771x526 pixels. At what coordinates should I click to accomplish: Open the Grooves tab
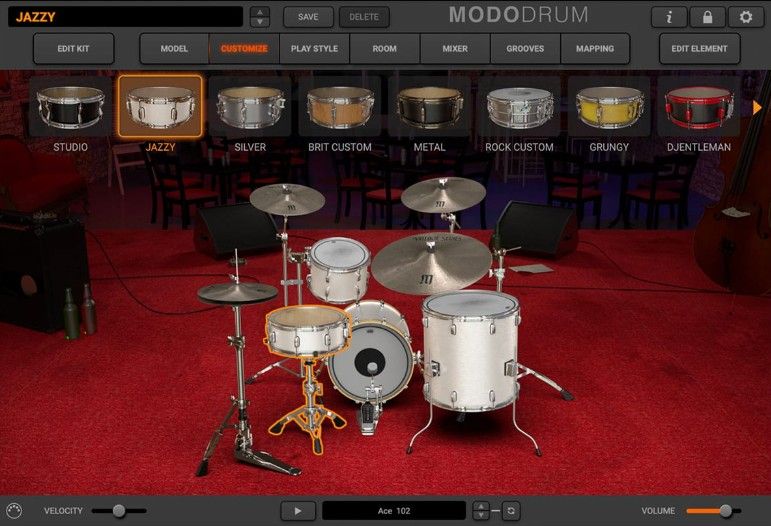click(525, 48)
